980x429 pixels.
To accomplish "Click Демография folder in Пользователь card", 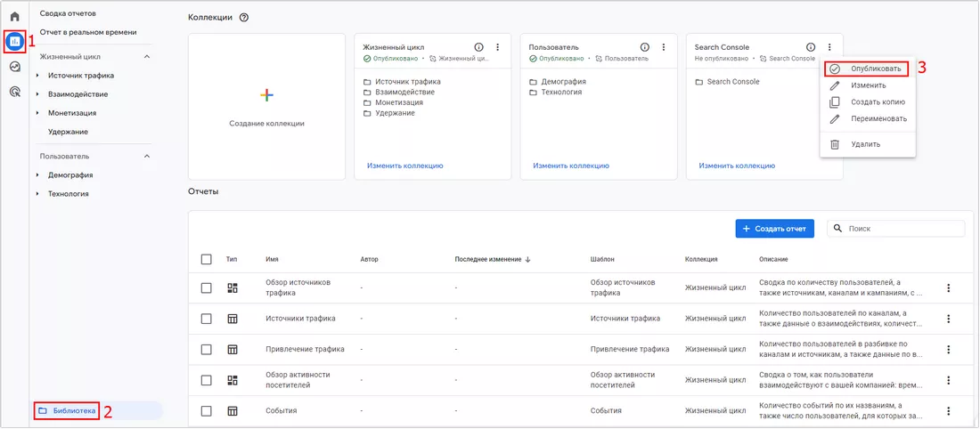I will pyautogui.click(x=558, y=82).
